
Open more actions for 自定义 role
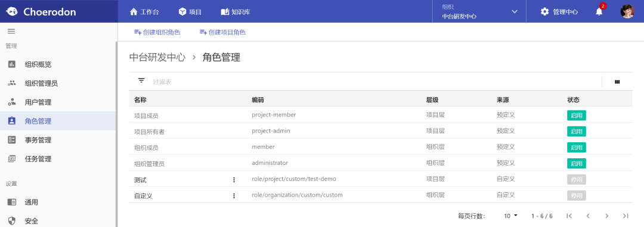(x=234, y=196)
